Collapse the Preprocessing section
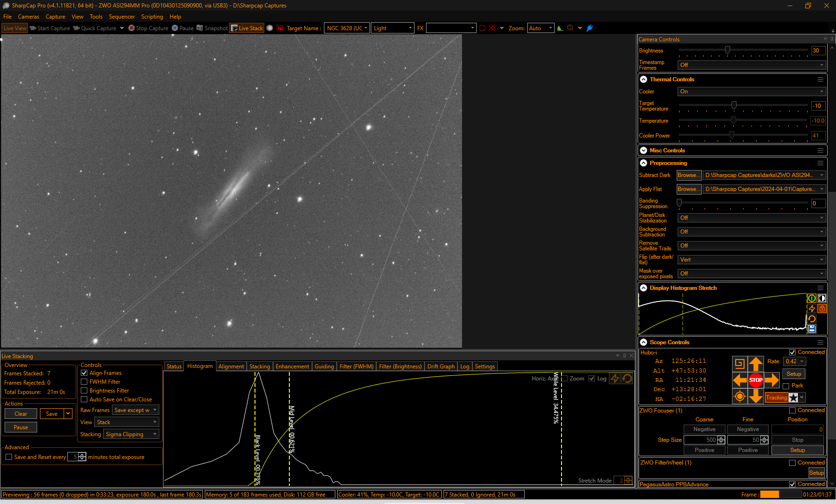 [644, 163]
